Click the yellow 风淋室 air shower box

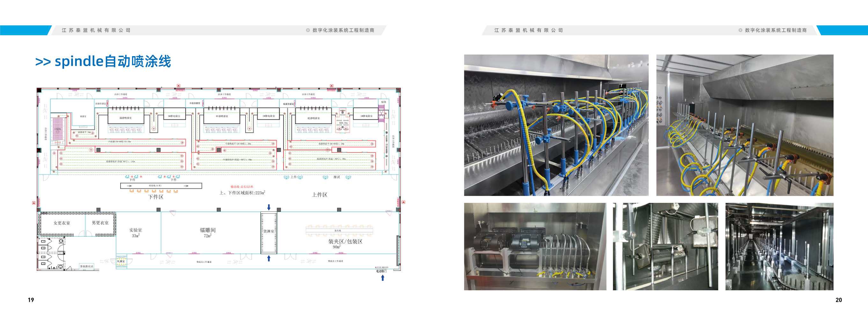click(x=121, y=262)
